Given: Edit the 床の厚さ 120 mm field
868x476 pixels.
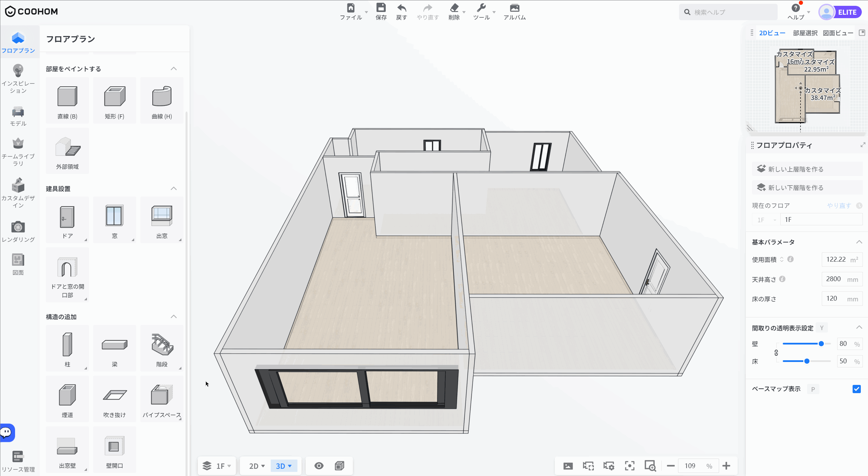Looking at the screenshot, I should (842, 299).
